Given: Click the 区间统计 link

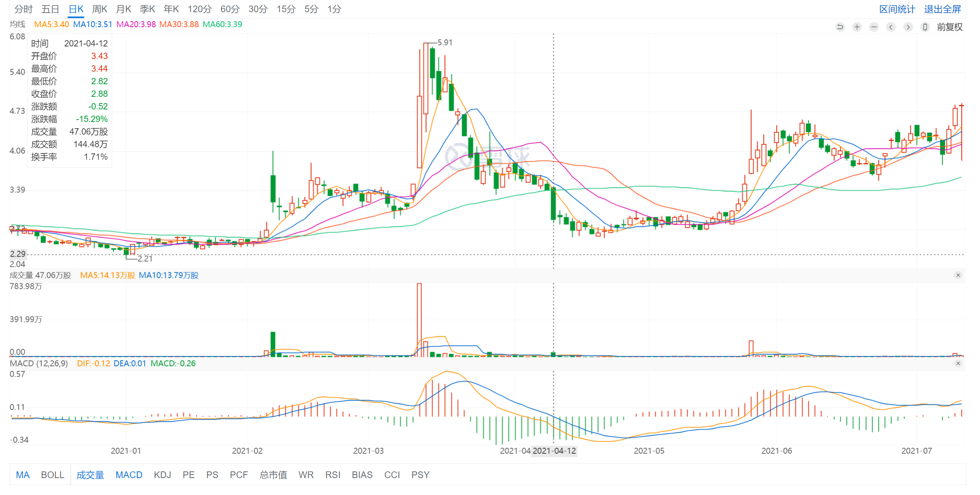Looking at the screenshot, I should [897, 9].
